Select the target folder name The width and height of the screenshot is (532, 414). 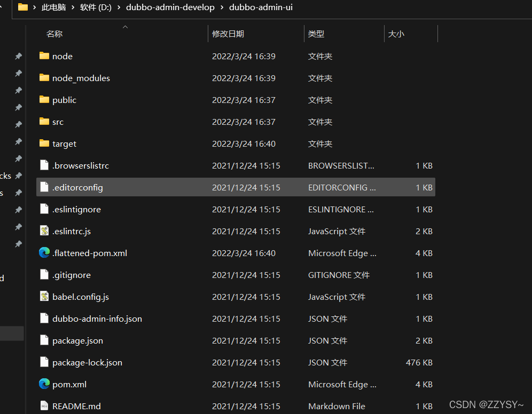click(65, 144)
